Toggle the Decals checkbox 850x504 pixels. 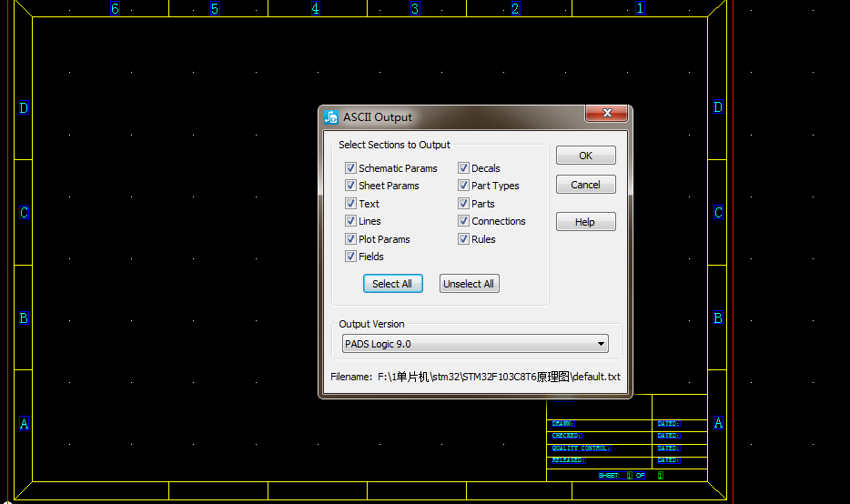(463, 168)
